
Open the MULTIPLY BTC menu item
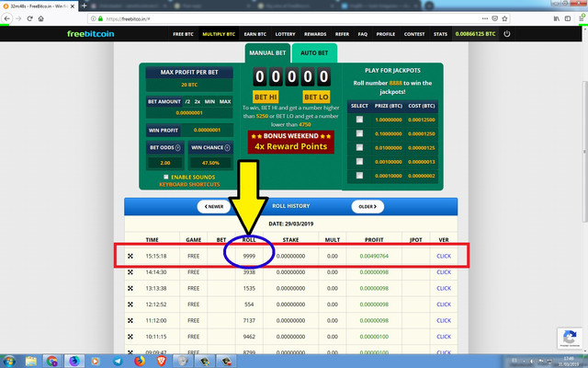(219, 34)
